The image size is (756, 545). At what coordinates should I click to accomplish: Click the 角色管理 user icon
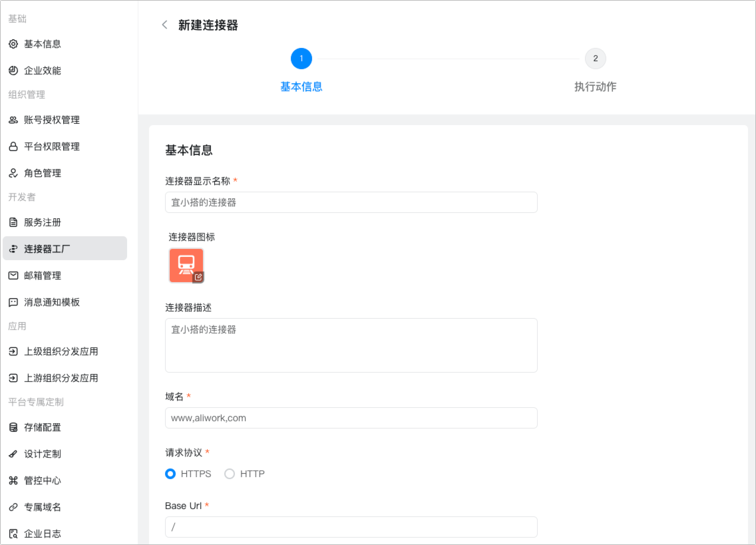click(13, 173)
